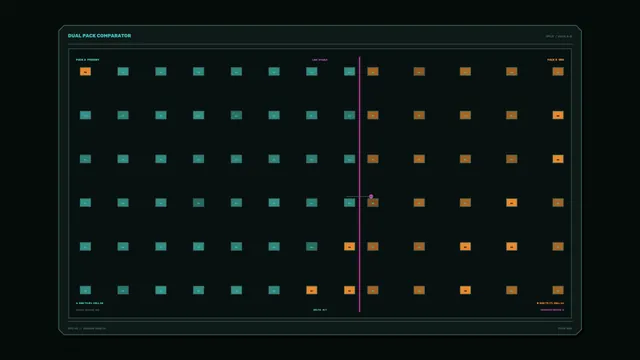
Task: Select the eighth-column orange cell in Pack A's bottom row
Action: click(349, 290)
